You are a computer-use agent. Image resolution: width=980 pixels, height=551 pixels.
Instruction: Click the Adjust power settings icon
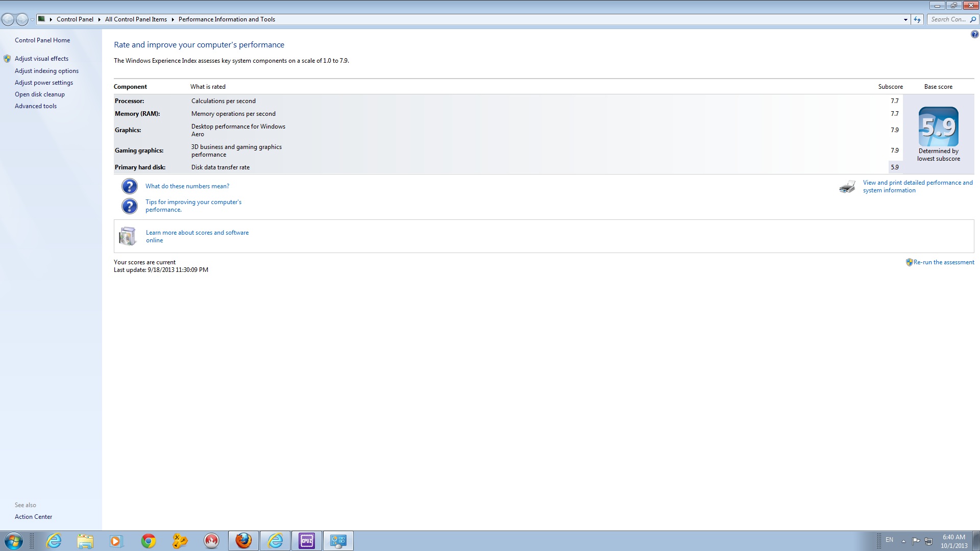pyautogui.click(x=44, y=82)
